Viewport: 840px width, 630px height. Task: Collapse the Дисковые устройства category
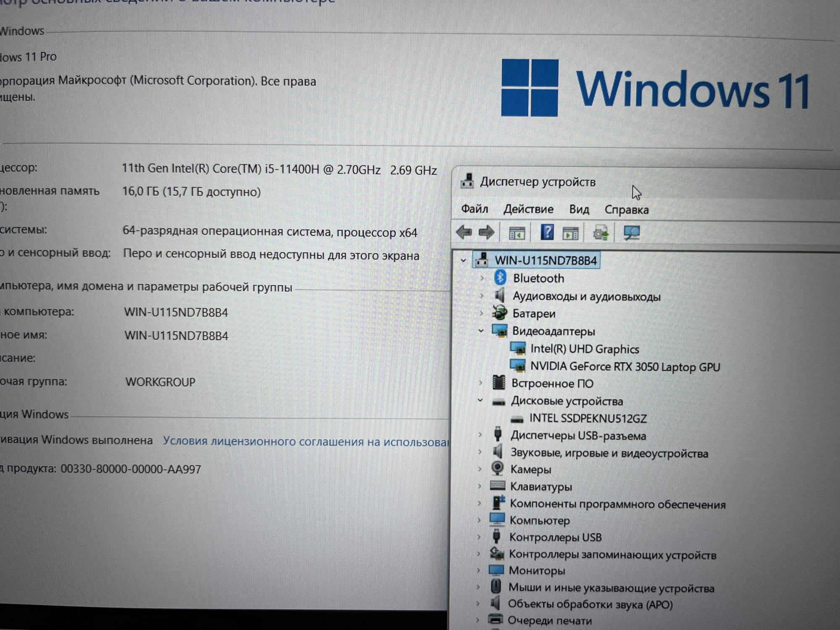(480, 401)
